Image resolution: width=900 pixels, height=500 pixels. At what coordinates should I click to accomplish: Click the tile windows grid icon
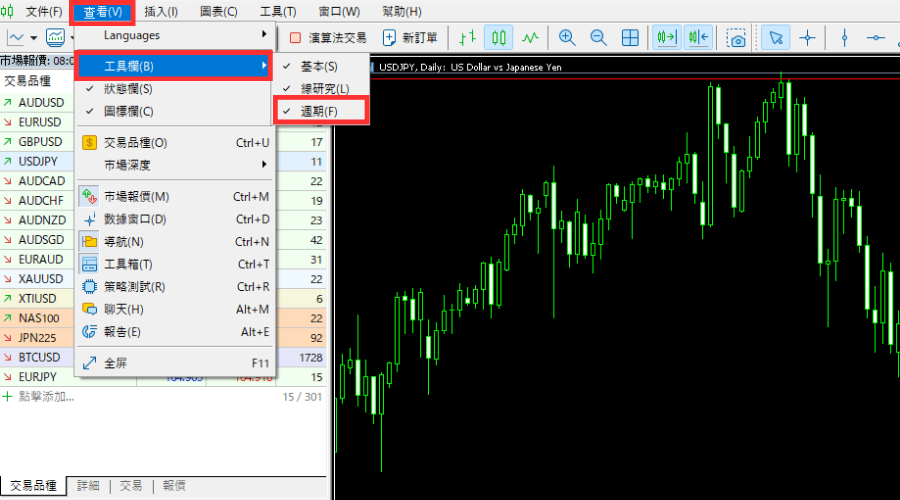(x=630, y=38)
